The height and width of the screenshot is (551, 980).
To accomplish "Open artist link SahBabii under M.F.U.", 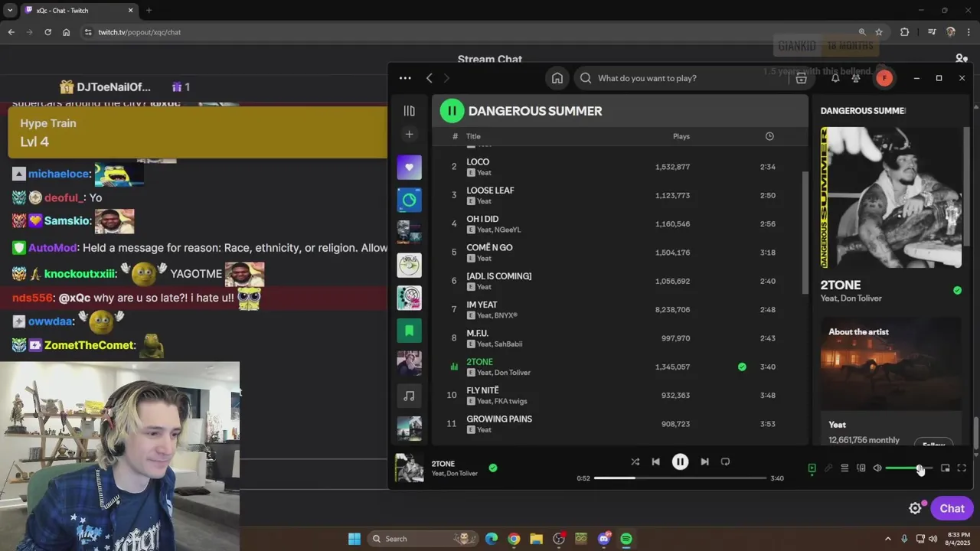I will (508, 344).
